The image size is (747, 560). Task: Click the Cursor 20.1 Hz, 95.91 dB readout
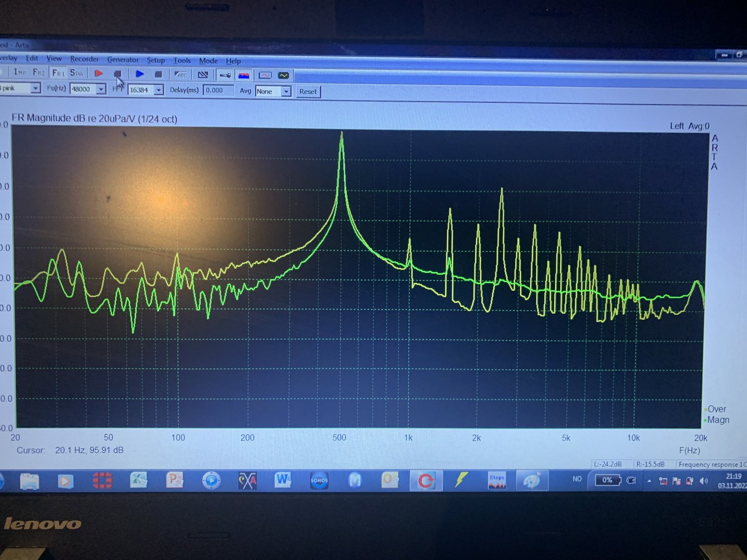point(70,450)
